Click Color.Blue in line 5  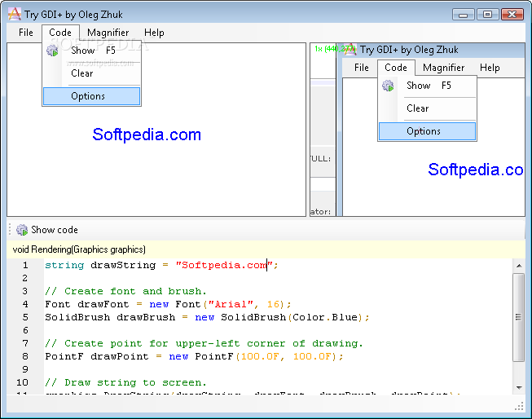coord(325,317)
